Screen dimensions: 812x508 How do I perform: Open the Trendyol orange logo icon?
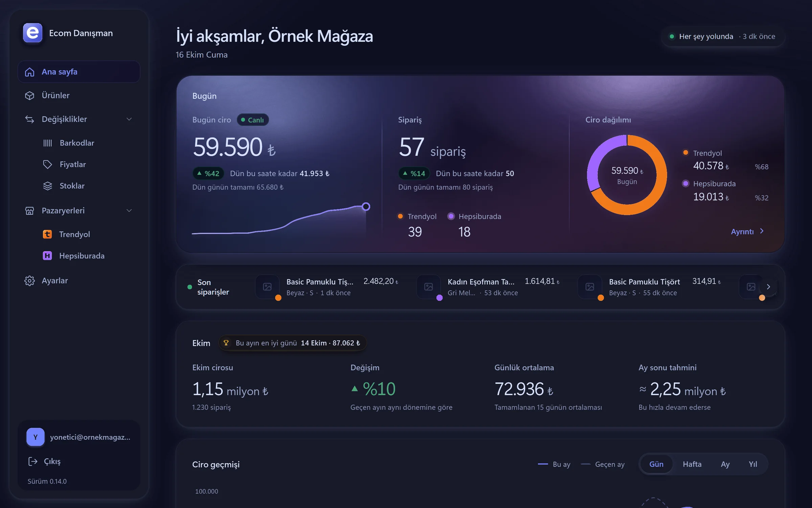(x=47, y=234)
